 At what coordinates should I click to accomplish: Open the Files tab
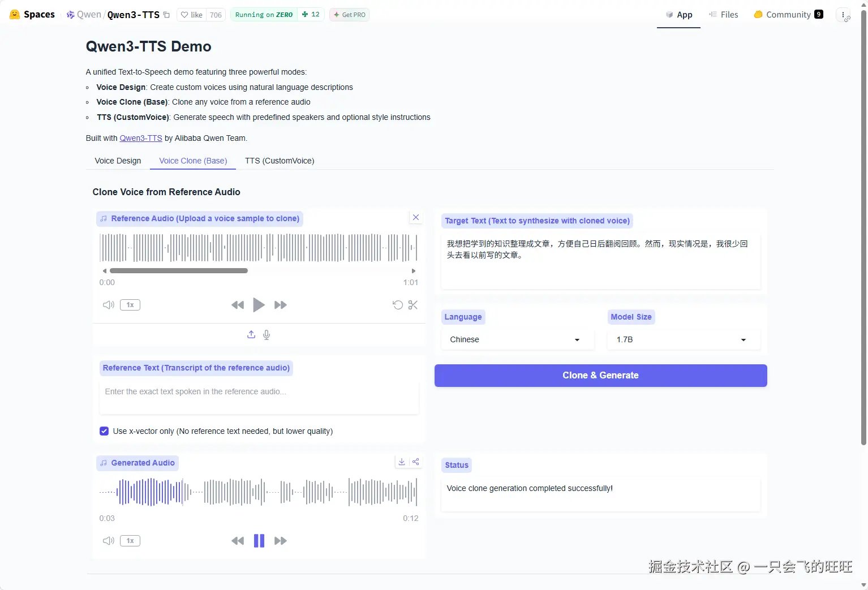click(724, 15)
